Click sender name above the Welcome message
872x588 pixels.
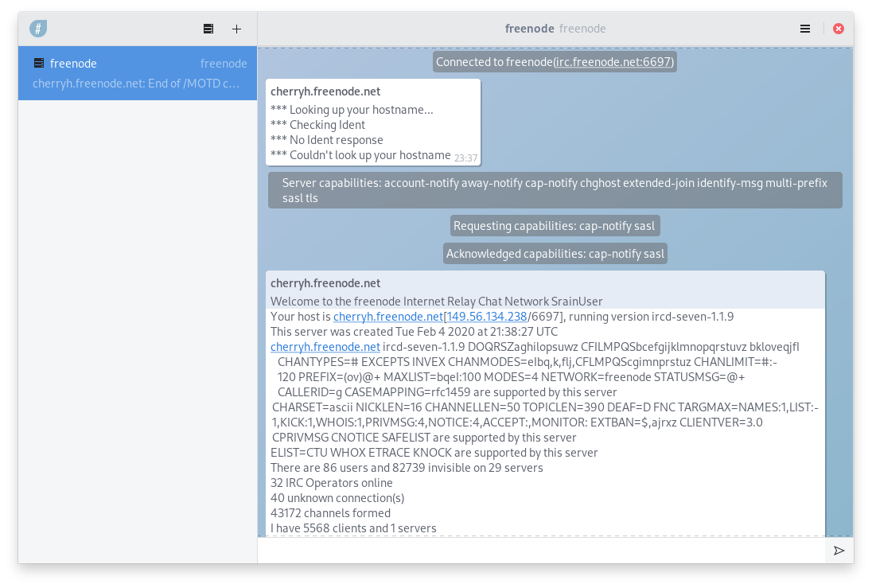click(325, 283)
